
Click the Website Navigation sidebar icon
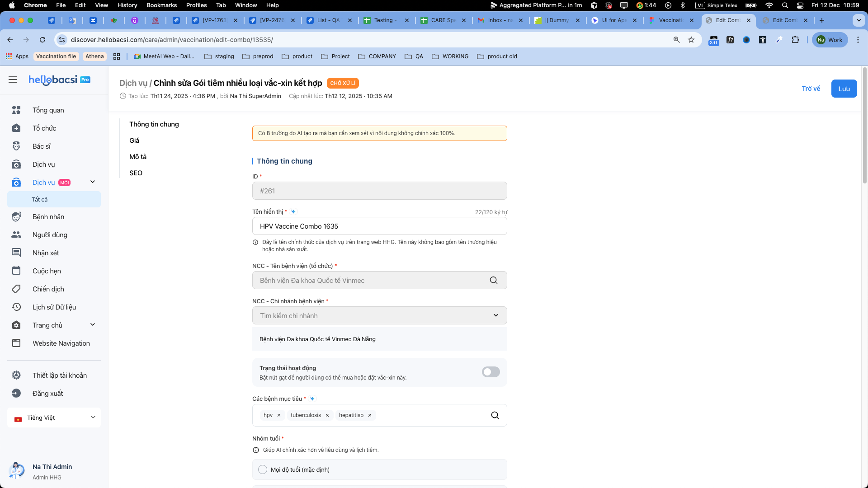point(16,343)
